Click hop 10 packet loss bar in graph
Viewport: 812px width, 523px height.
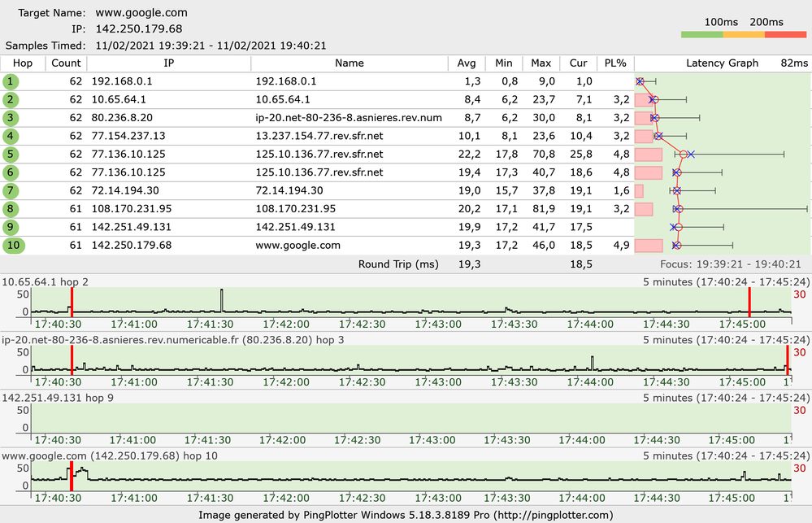coord(648,246)
